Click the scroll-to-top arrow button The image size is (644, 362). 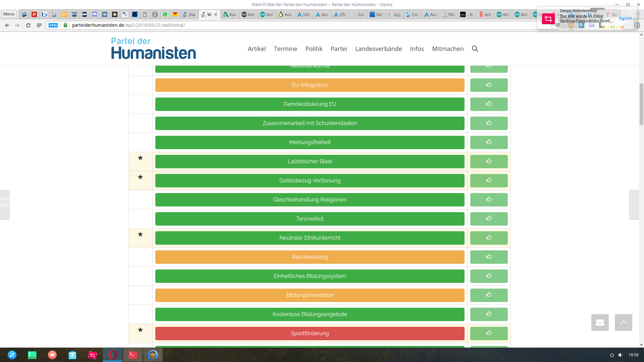(623, 322)
